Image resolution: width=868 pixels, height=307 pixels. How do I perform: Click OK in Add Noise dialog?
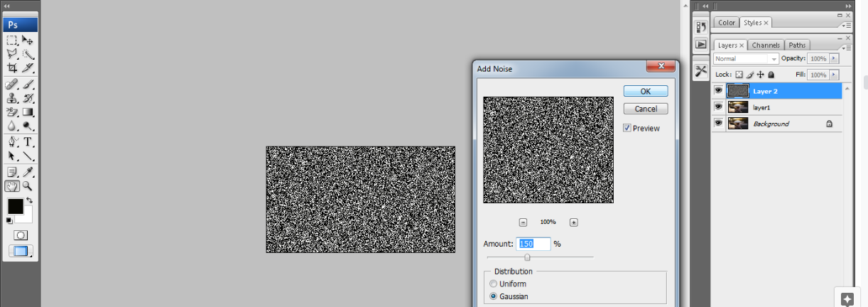(645, 91)
